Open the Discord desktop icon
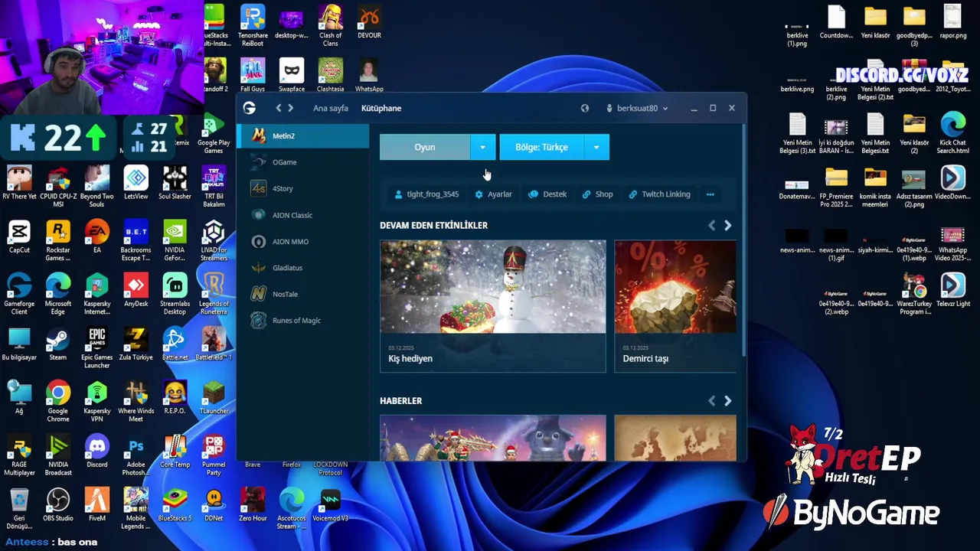Screen dimensions: 980x551 point(96,451)
